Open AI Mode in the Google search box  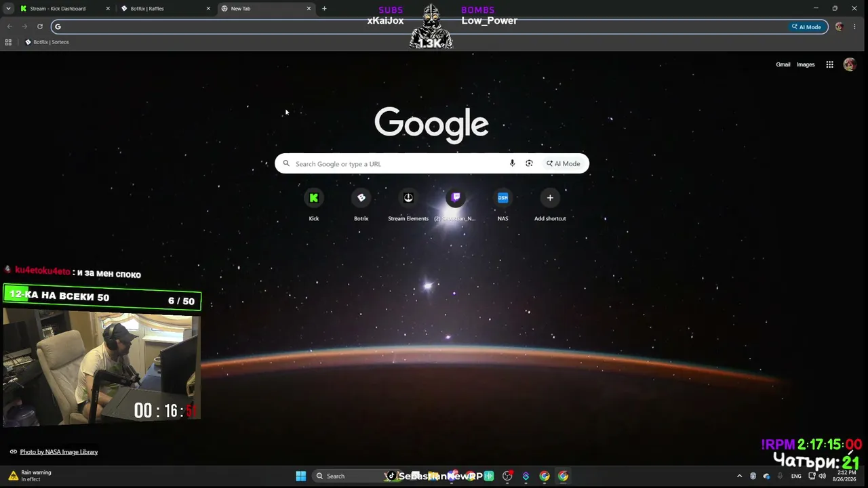(564, 163)
